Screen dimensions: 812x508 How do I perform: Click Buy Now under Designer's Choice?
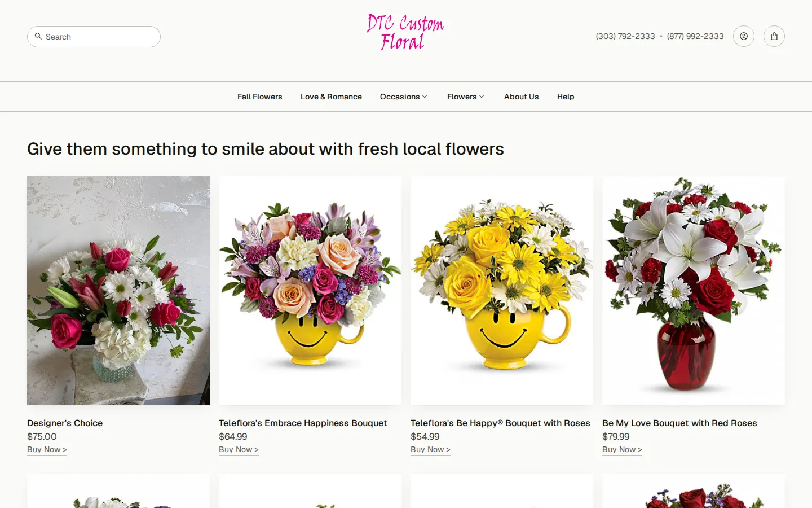pos(47,449)
